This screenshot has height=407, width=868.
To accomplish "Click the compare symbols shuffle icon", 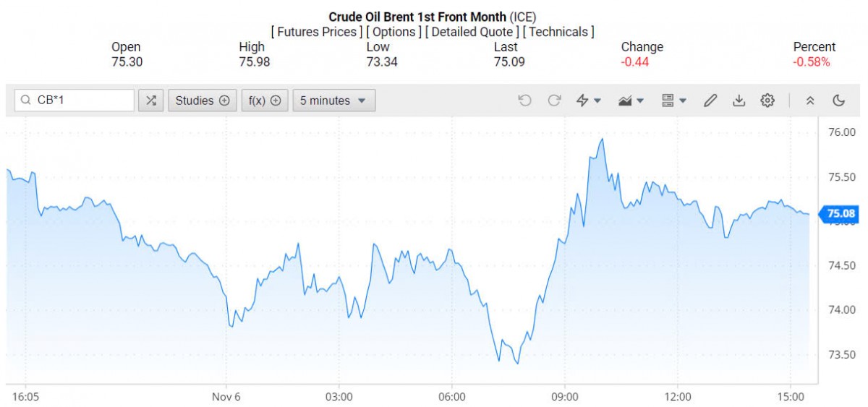I will pyautogui.click(x=150, y=100).
